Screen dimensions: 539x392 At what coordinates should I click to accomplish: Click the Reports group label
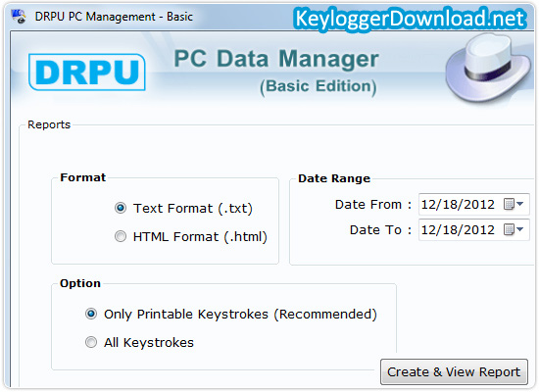click(49, 124)
